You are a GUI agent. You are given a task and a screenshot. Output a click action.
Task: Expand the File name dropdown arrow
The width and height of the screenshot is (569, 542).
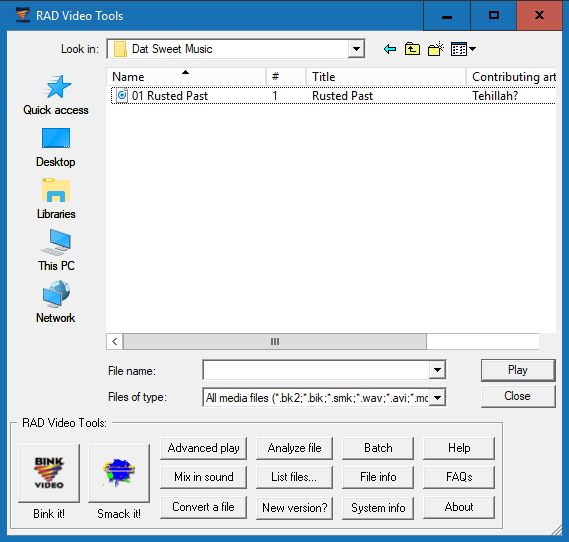(x=437, y=370)
